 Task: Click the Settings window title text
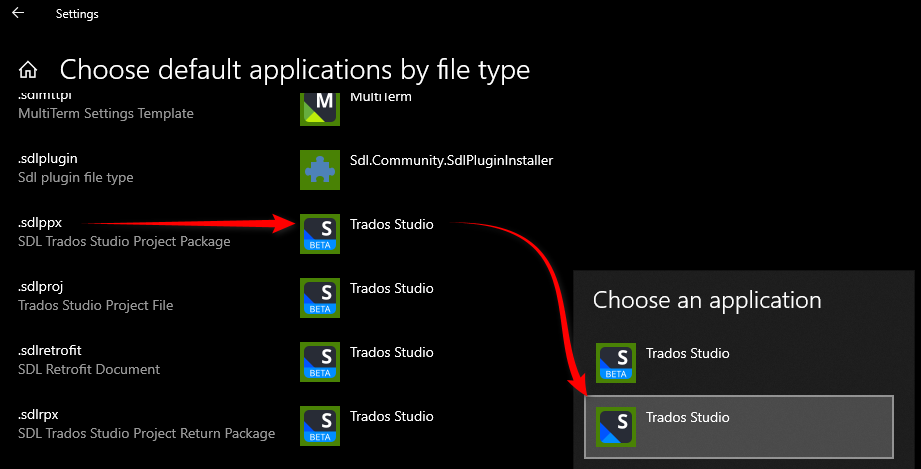coord(77,14)
